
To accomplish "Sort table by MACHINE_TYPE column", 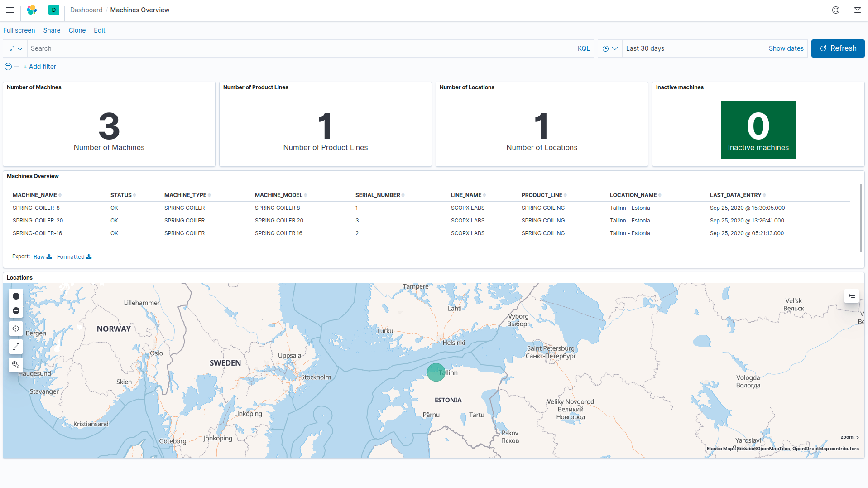I will coord(187,195).
